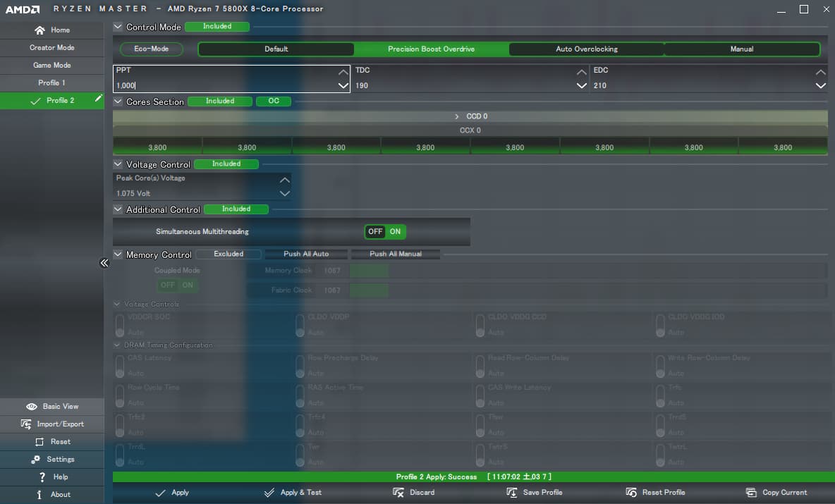Toggle the Cores Section Included switch
The width and height of the screenshot is (835, 504).
click(x=220, y=101)
